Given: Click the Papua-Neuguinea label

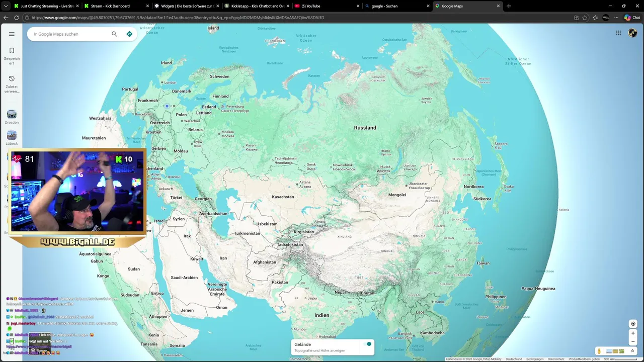Looking at the screenshot, I should click(538, 289).
